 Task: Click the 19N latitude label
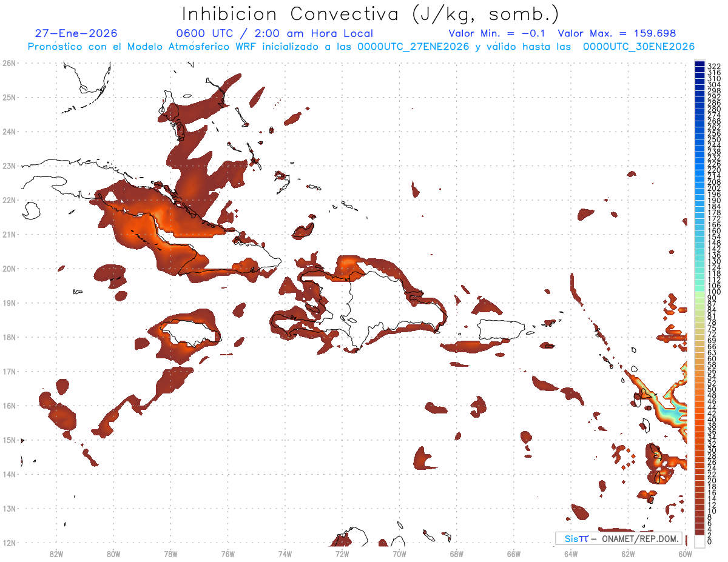(8, 303)
